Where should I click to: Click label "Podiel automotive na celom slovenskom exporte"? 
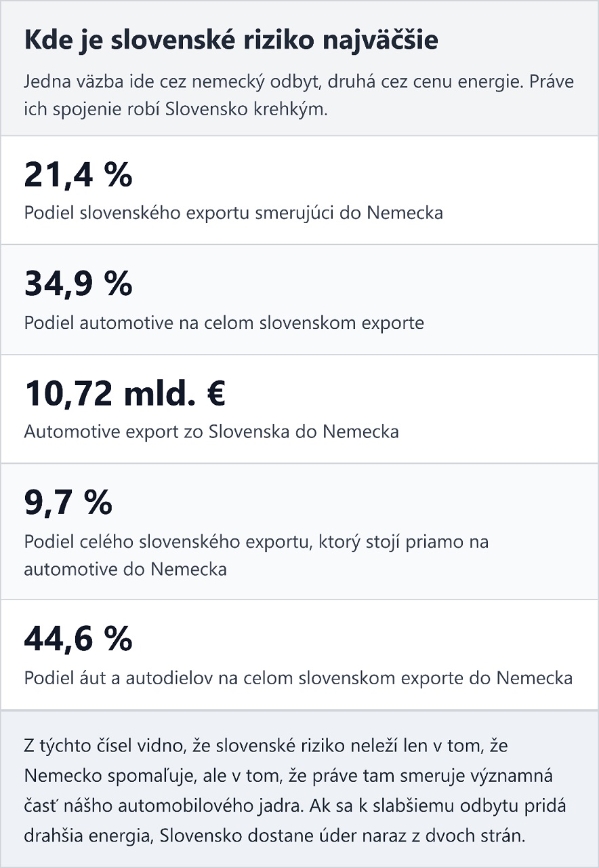224,323
